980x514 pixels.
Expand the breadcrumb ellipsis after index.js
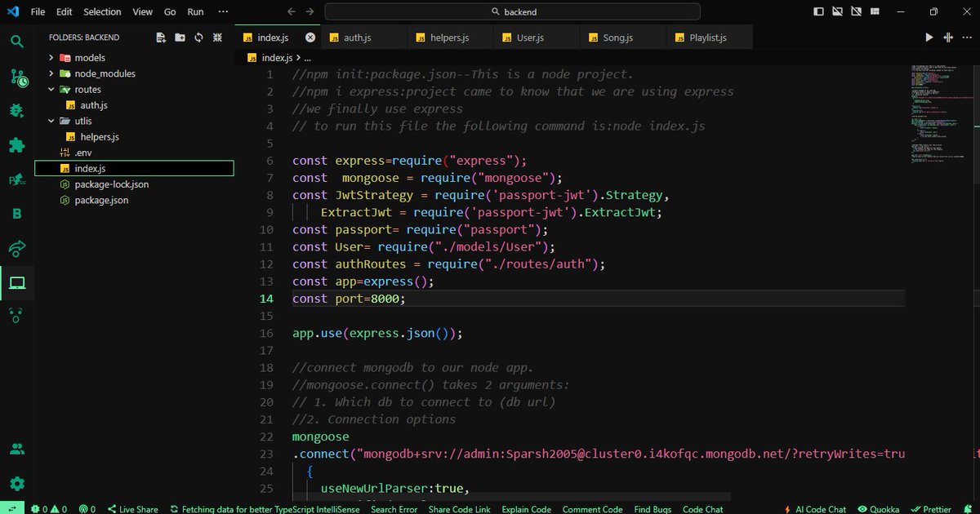(x=307, y=59)
